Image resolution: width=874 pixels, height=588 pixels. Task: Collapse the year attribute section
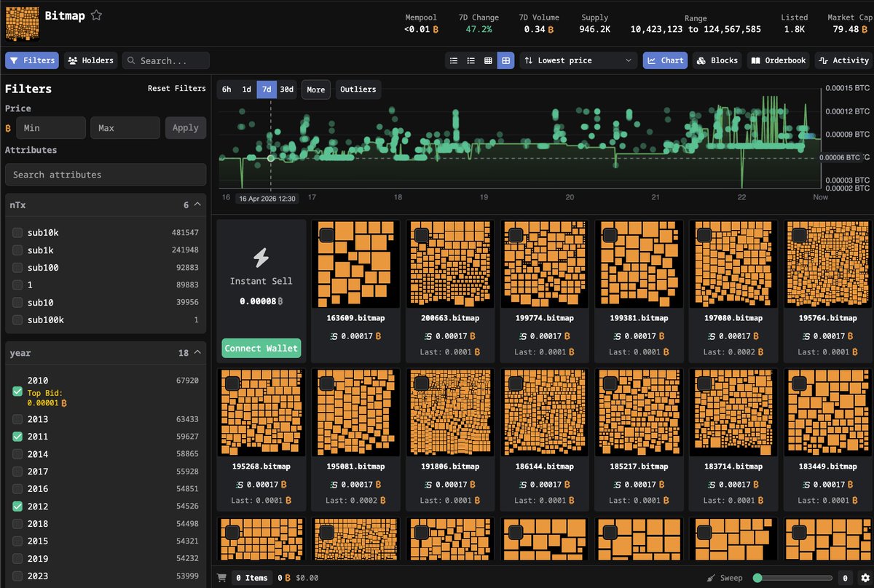coord(197,353)
